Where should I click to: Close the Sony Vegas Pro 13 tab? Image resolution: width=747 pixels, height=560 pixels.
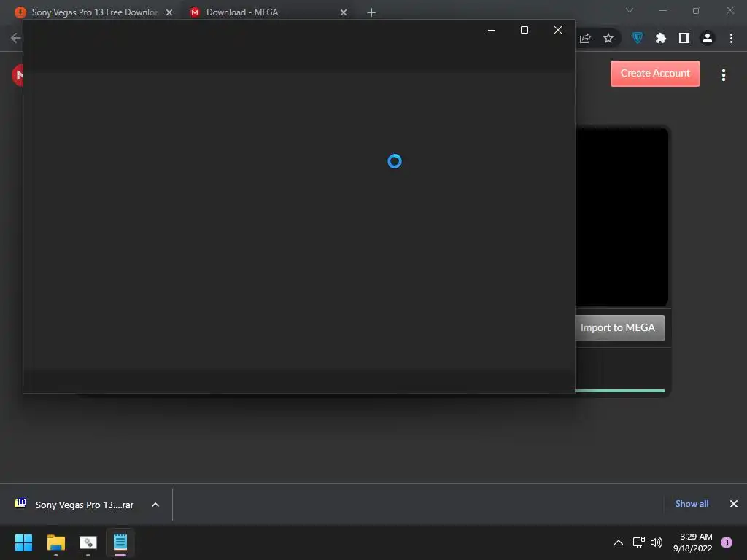[169, 12]
